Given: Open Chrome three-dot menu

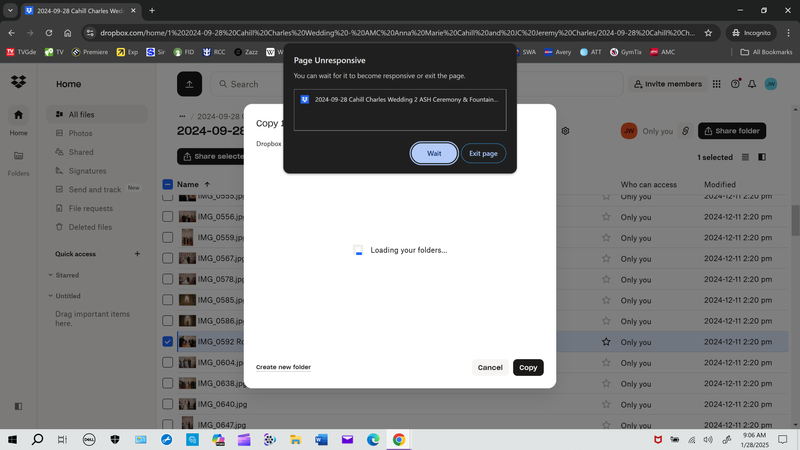Looking at the screenshot, I should pos(788,33).
